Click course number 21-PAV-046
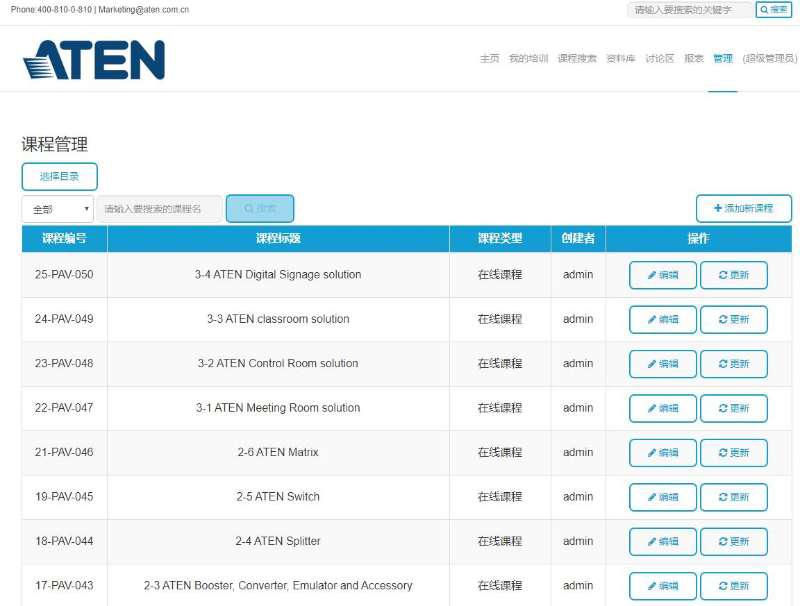The image size is (800, 606). (x=64, y=452)
